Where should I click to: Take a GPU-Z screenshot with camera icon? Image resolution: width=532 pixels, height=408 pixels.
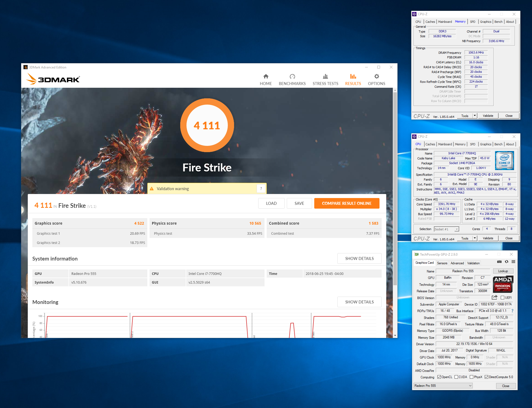(499, 262)
